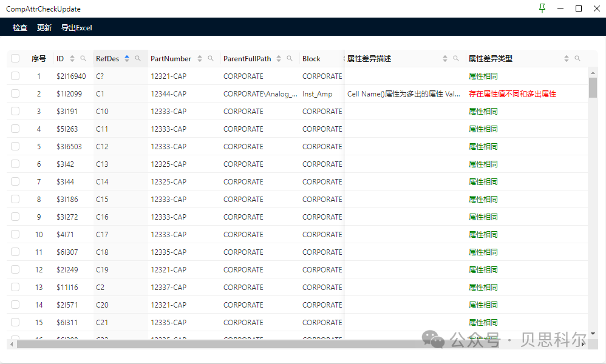The image size is (606, 364).
Task: Check the row 12 checkbox for C19
Action: click(15, 269)
